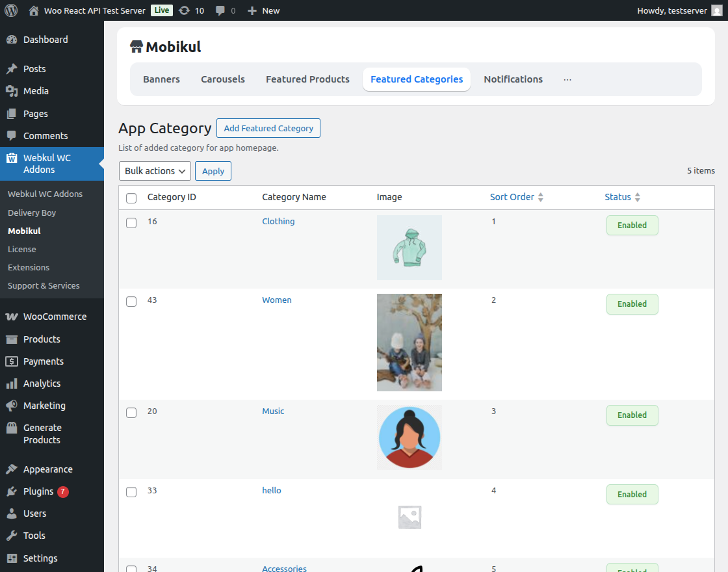Switch to the Notifications tab
This screenshot has width=728, height=572.
click(513, 79)
